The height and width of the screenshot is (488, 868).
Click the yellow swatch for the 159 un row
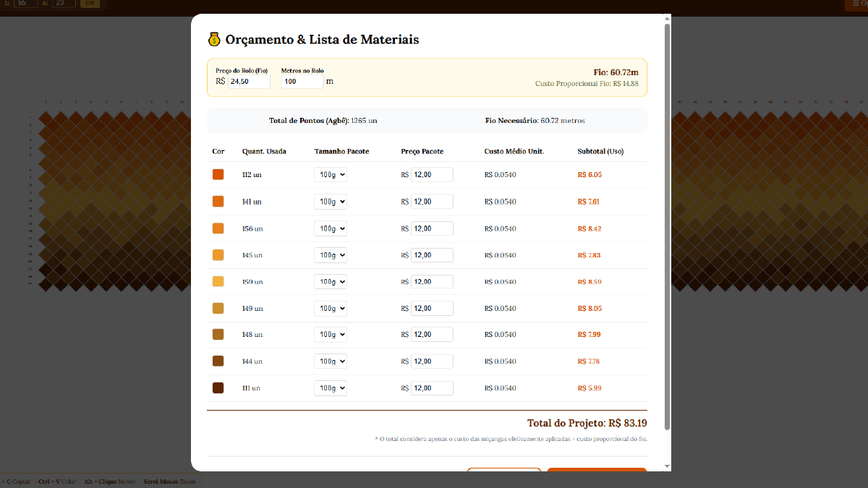(218, 282)
